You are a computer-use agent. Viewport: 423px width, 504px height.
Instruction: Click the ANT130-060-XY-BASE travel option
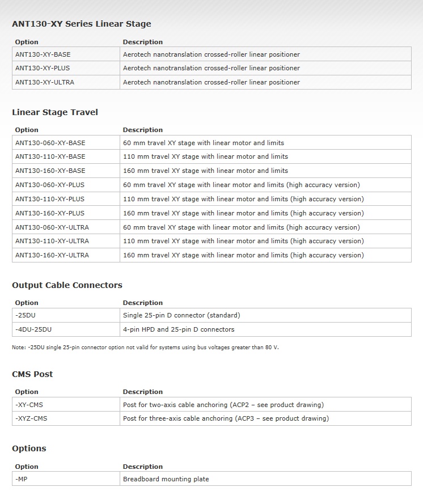coord(66,142)
